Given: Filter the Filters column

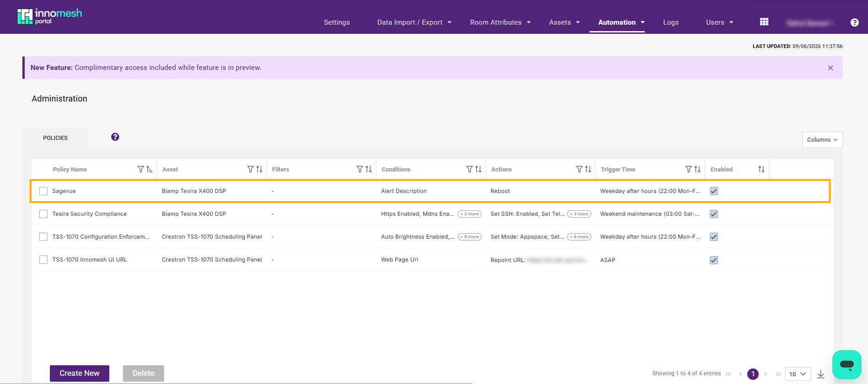Looking at the screenshot, I should pyautogui.click(x=360, y=169).
